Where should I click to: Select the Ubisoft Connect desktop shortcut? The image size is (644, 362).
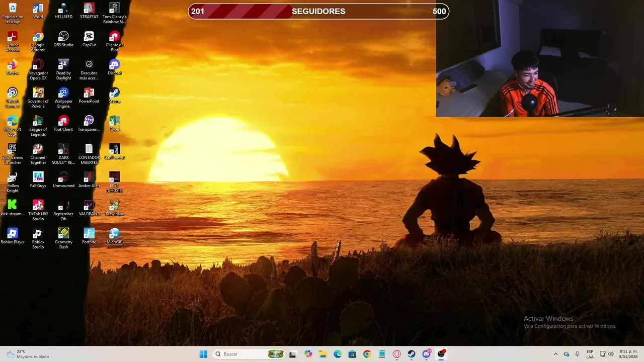tap(13, 98)
